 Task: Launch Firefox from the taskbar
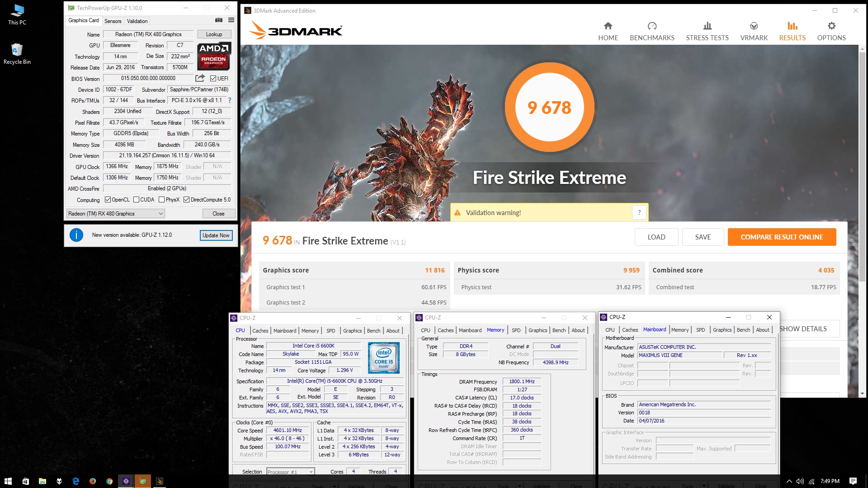point(93,481)
